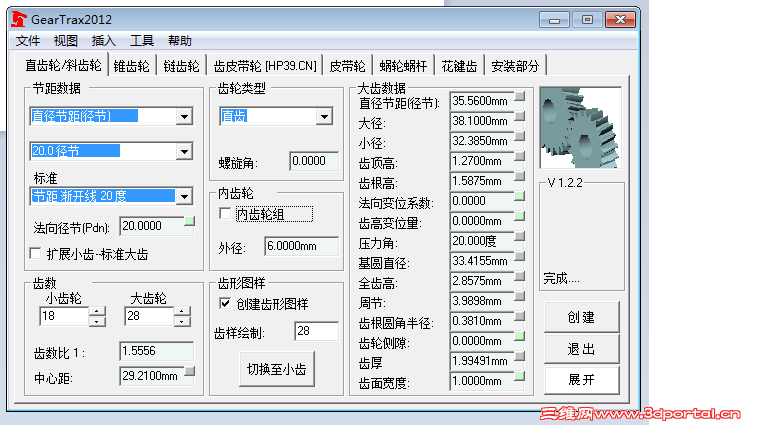This screenshot has width=760, height=427.
Task: Minimize the GearTrax2012 window
Action: [554, 20]
